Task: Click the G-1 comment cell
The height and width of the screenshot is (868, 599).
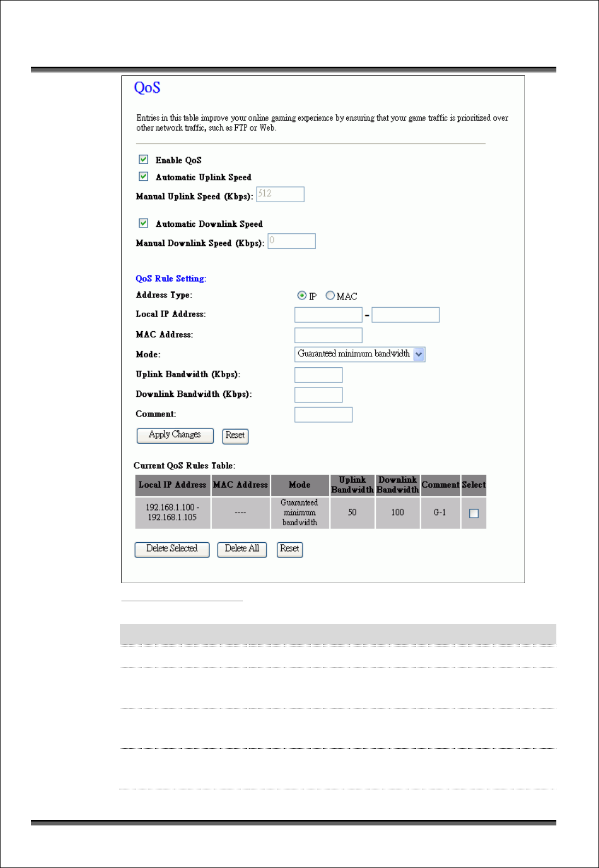Action: (x=440, y=513)
